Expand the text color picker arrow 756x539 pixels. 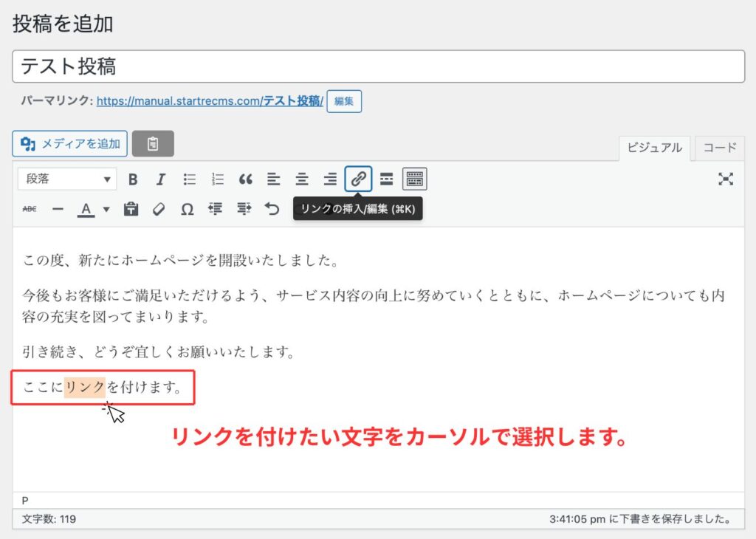[x=106, y=210]
